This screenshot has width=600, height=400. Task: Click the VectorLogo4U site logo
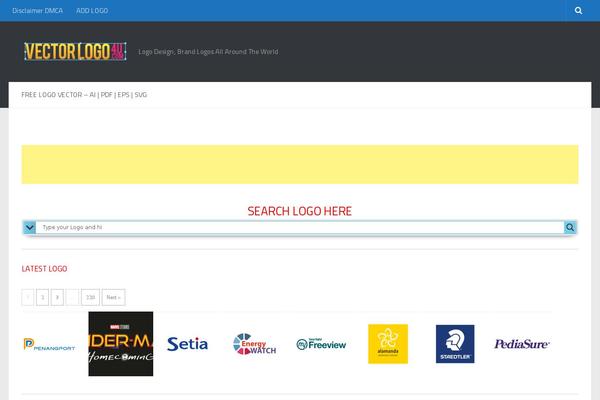75,52
